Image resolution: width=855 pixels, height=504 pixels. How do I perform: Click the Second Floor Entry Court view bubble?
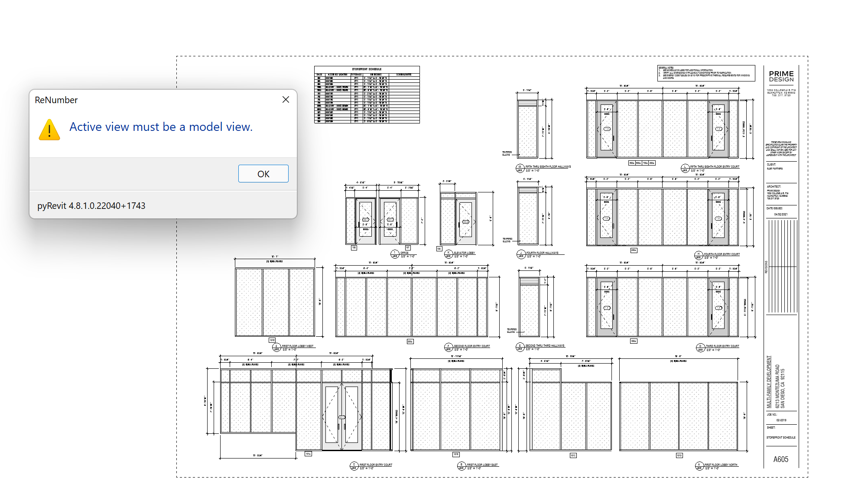pyautogui.click(x=449, y=347)
